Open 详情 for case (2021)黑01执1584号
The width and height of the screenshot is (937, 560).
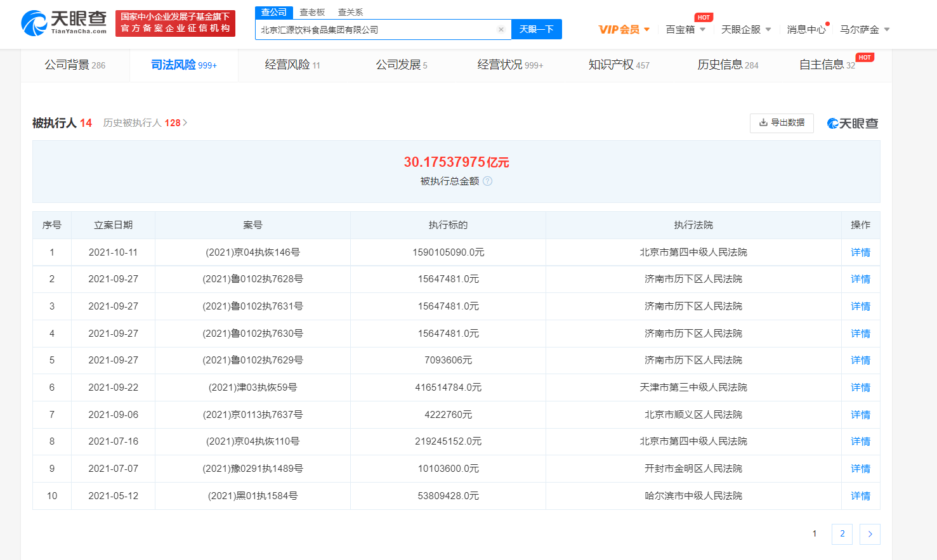(860, 496)
